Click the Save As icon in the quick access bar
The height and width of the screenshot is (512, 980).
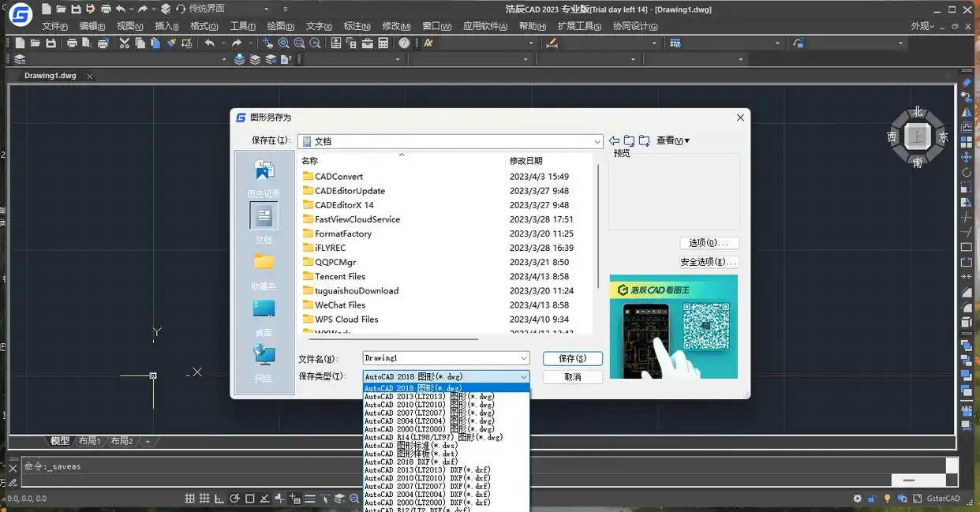point(91,9)
